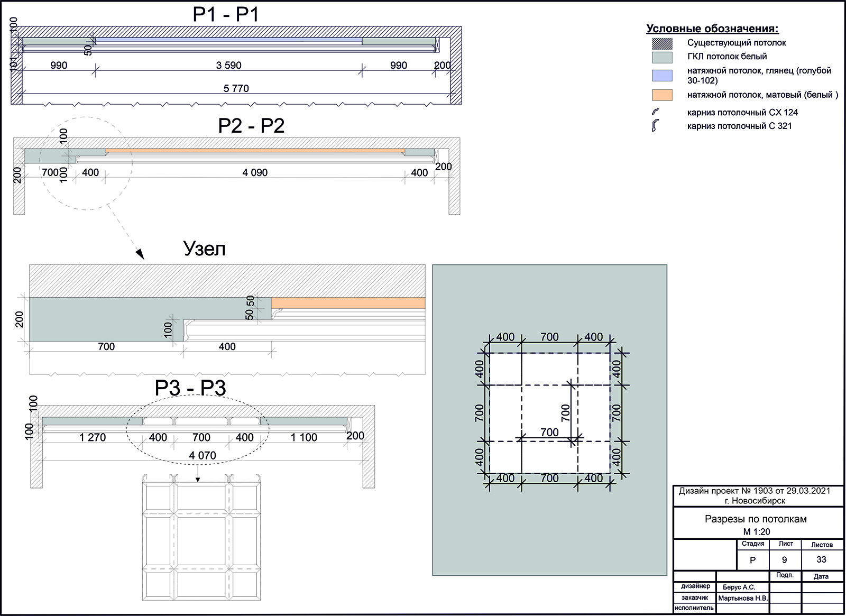Select the stage value 'Р' cell
The width and height of the screenshot is (846, 616).
coord(753,560)
